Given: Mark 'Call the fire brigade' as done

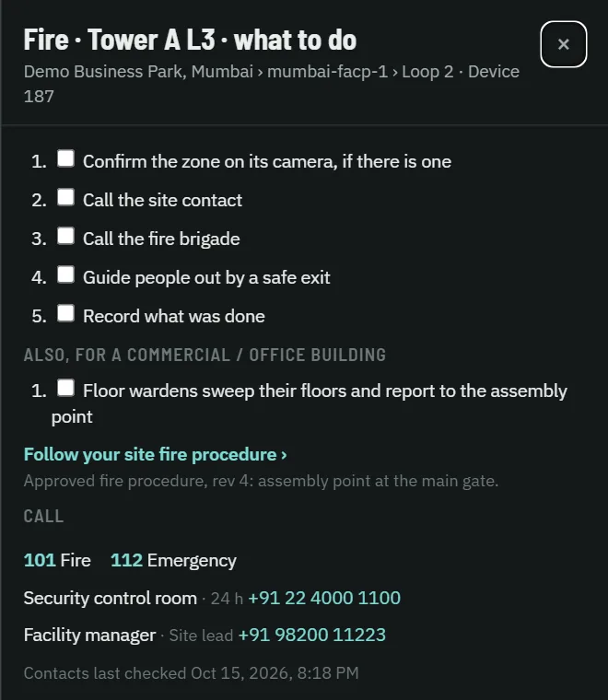Looking at the screenshot, I should pyautogui.click(x=65, y=236).
